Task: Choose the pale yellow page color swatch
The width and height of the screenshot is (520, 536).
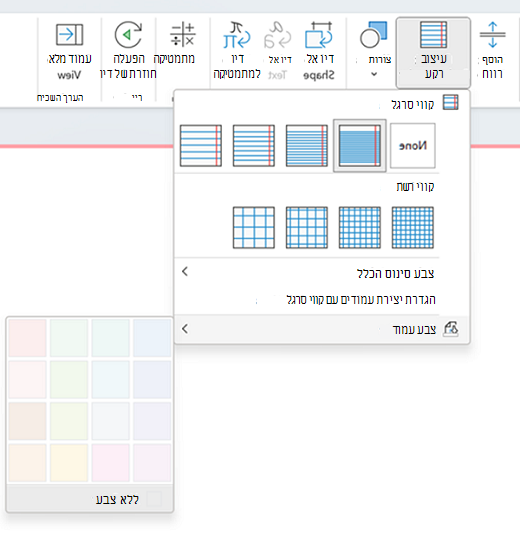Action: pos(69,463)
